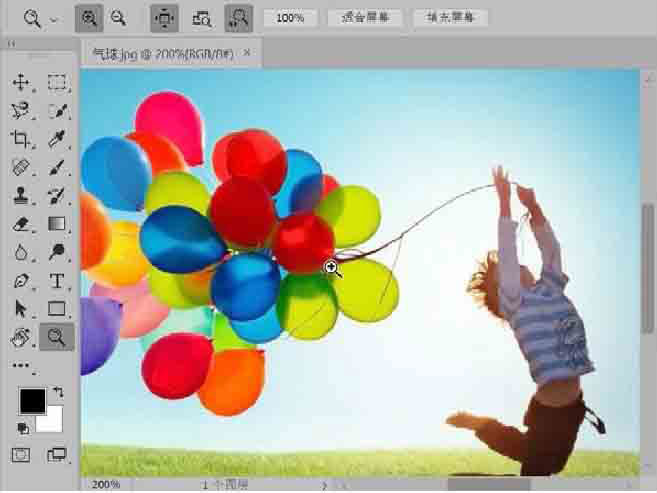
Task: Reset default foreground and background colors
Action: [23, 428]
